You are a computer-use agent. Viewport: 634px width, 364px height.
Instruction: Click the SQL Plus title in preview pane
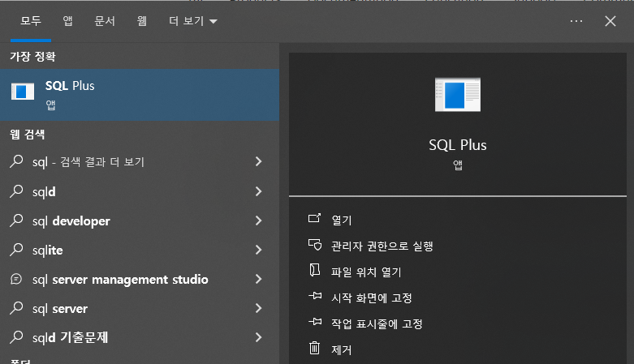coord(458,145)
